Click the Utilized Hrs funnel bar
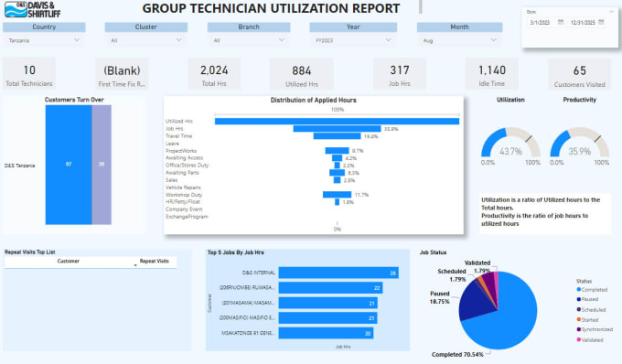 pyautogui.click(x=338, y=122)
